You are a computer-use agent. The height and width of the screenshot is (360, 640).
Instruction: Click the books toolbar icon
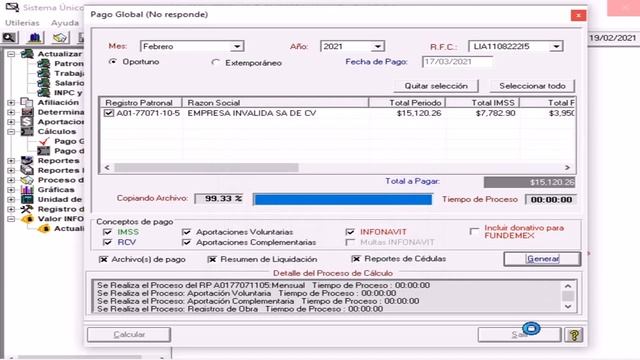[35, 38]
